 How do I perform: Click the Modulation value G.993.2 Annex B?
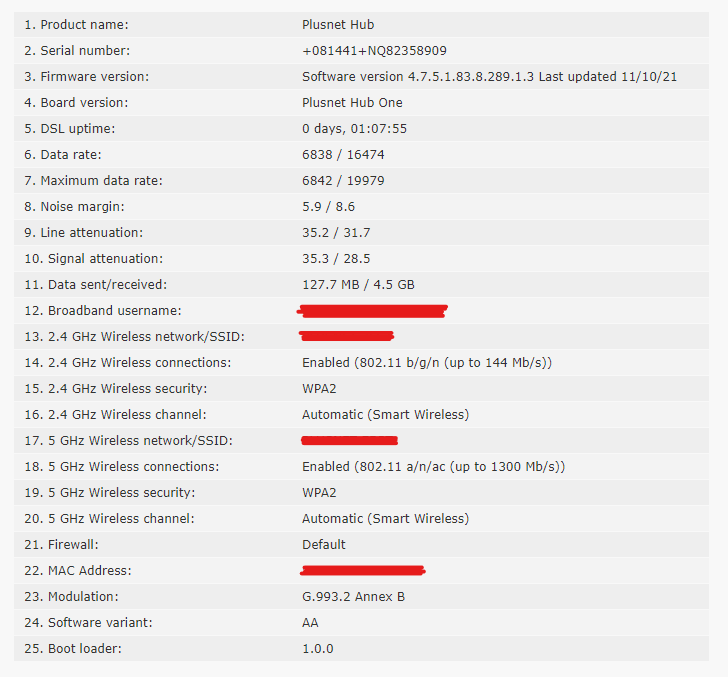click(353, 596)
